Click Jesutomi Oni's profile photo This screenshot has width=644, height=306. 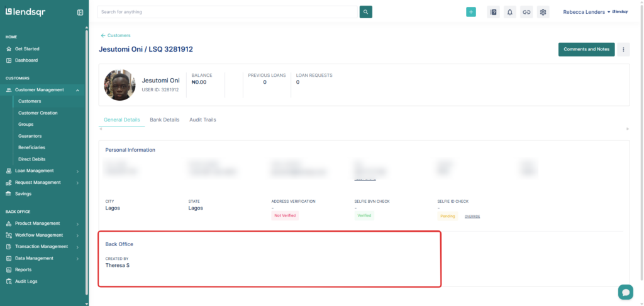119,85
